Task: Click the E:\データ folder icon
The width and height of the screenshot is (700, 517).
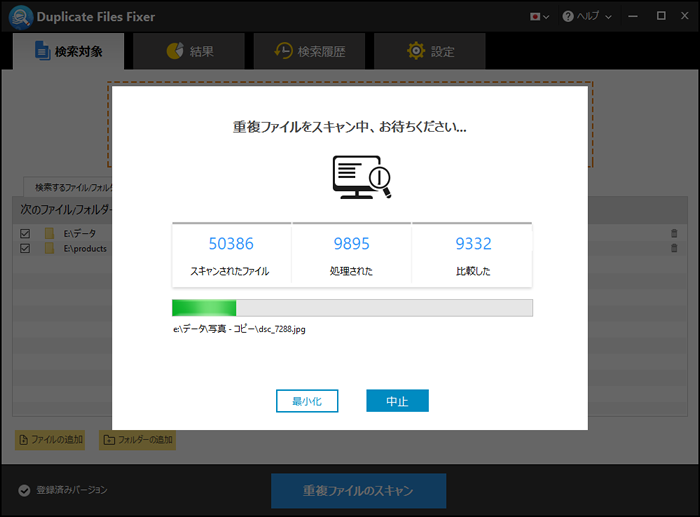Action: point(49,233)
